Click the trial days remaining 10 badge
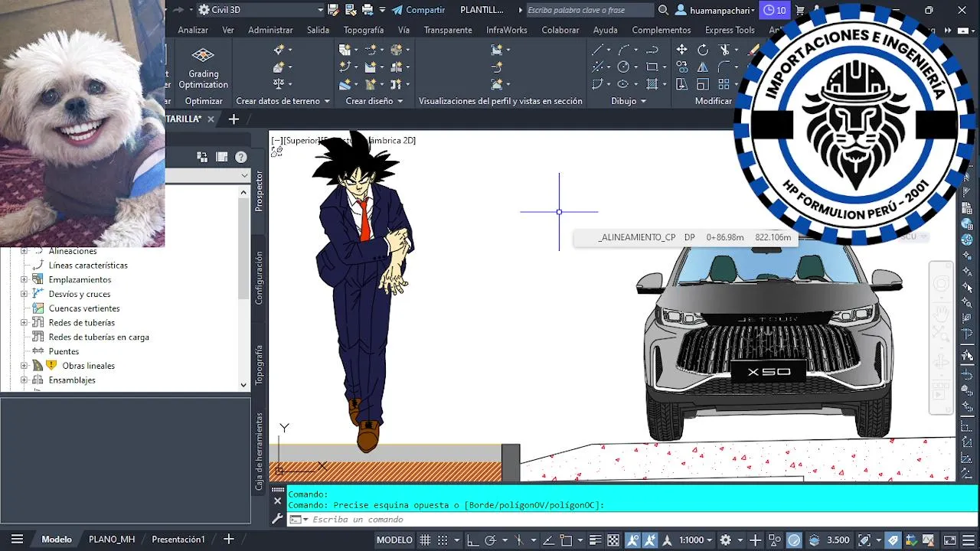980x551 pixels. pos(775,10)
